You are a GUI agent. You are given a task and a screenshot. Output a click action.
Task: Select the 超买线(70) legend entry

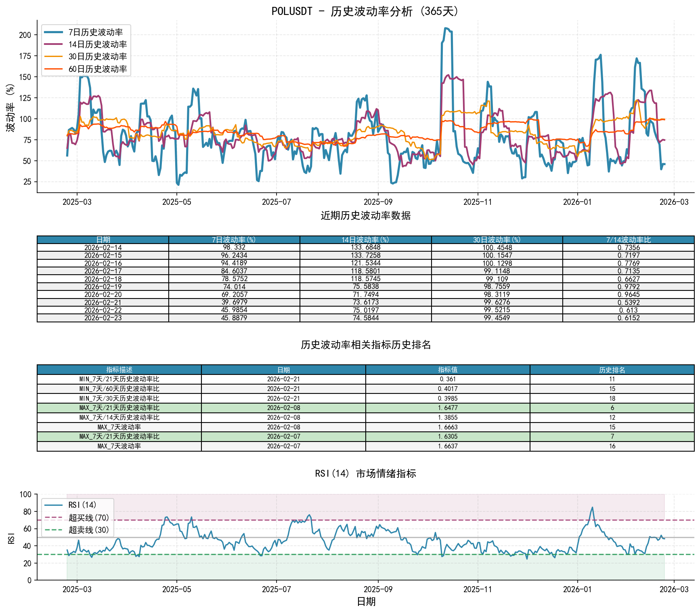(x=88, y=517)
